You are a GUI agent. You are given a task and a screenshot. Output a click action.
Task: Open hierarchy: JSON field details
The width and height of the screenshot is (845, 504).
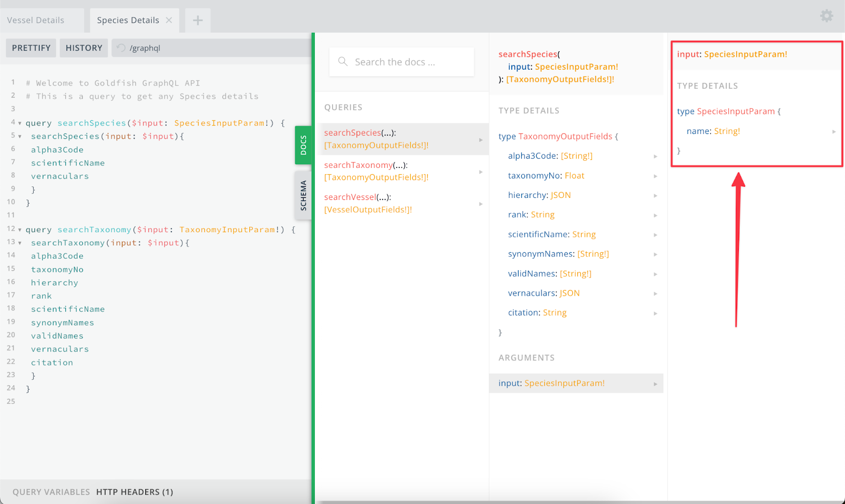[576, 195]
